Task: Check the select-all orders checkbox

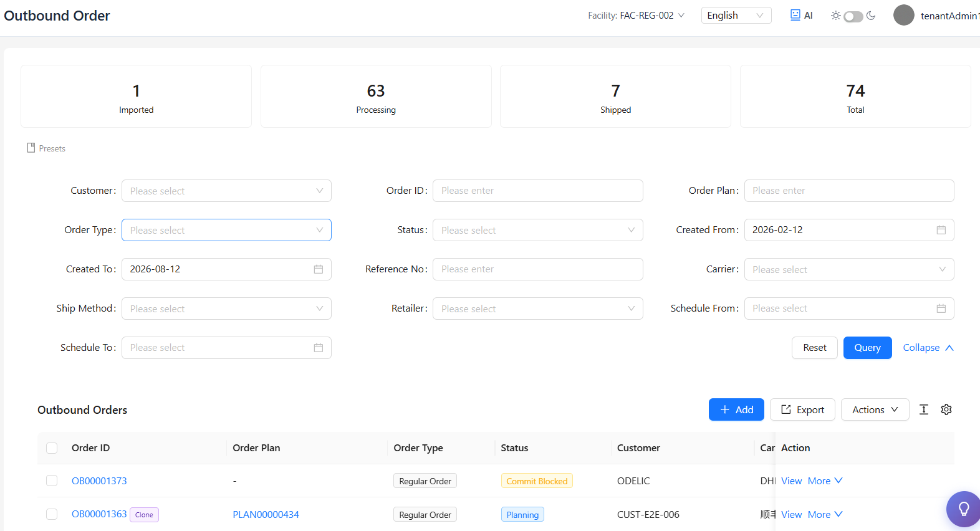Action: (52, 448)
